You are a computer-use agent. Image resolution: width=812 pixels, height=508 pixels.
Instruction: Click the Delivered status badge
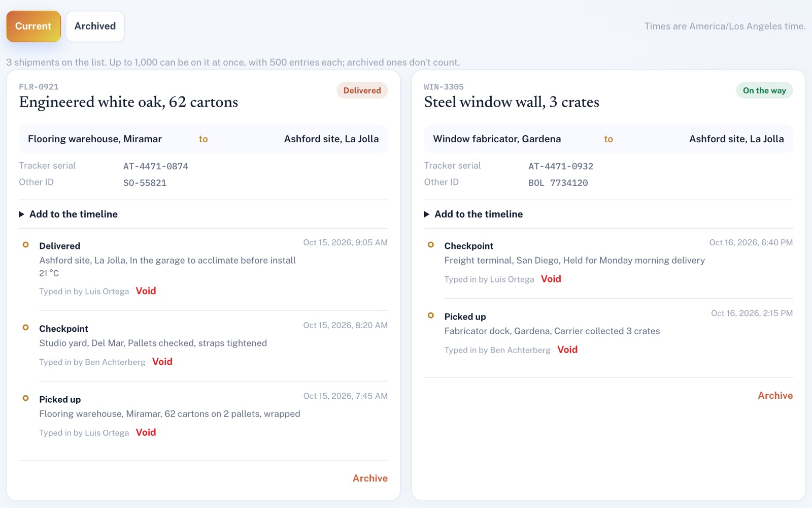point(362,90)
